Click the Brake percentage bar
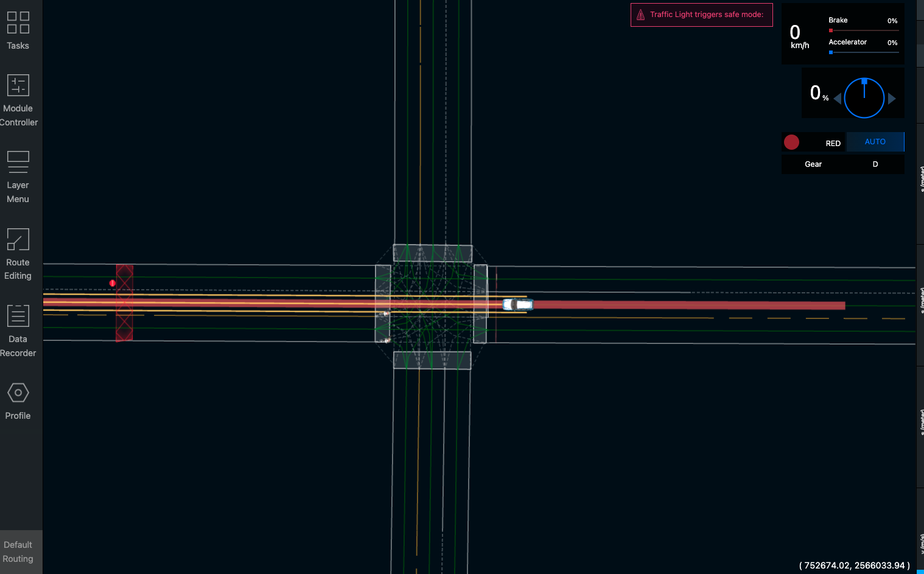 864,30
